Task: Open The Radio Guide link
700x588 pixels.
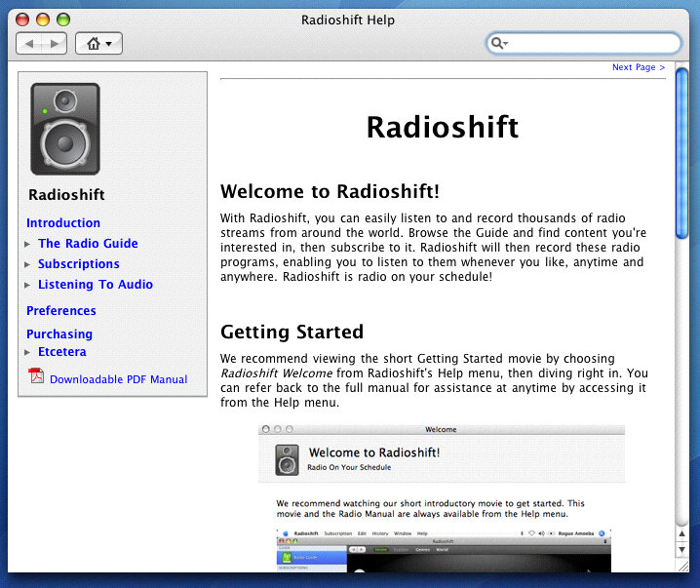Action: (x=88, y=244)
